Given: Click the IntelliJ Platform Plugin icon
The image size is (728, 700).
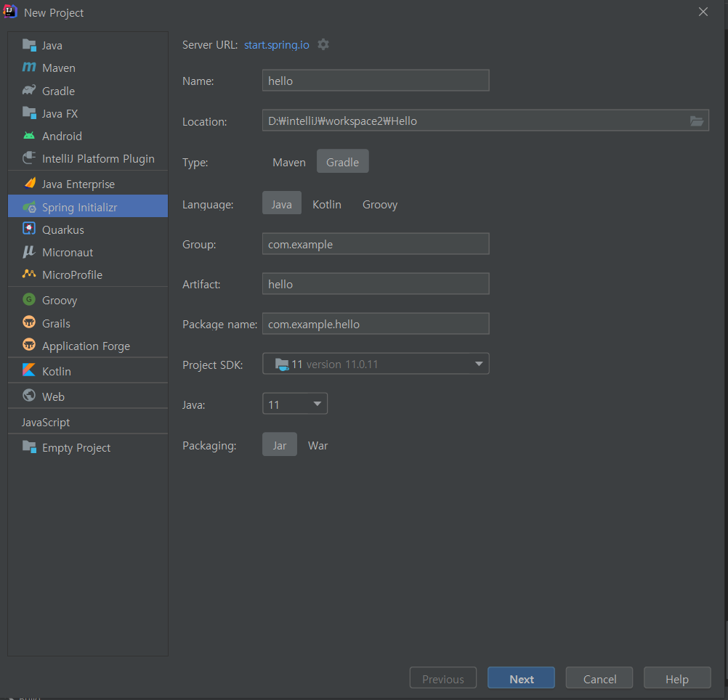Looking at the screenshot, I should [x=29, y=158].
